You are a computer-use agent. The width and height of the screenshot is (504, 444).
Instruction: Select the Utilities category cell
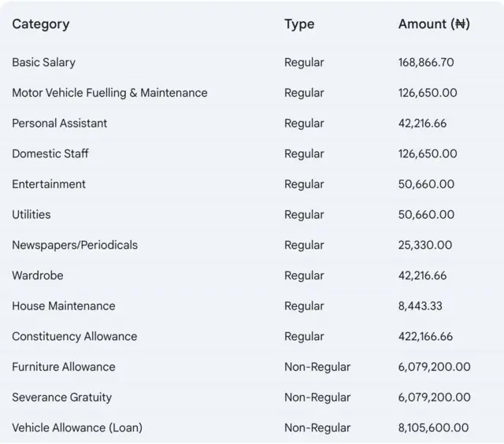coord(31,215)
